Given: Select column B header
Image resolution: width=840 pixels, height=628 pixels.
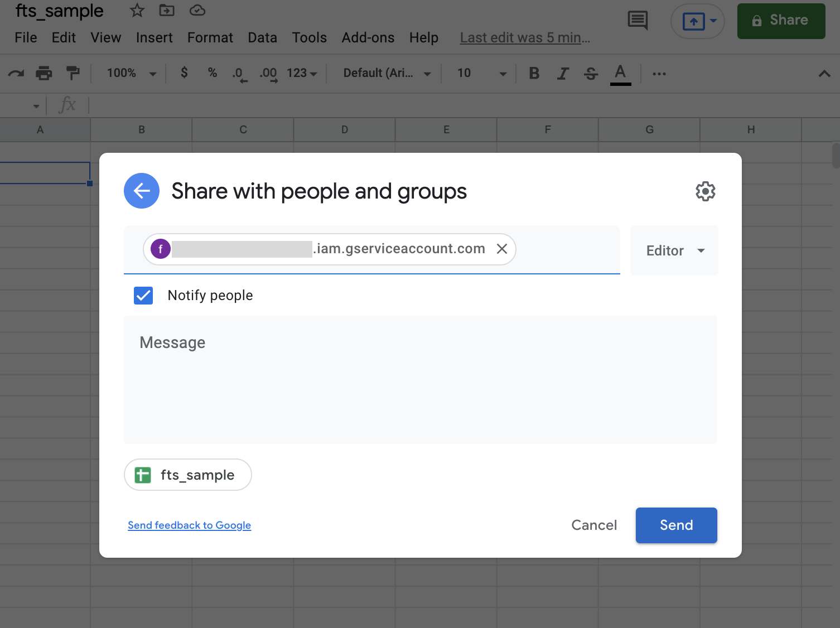Looking at the screenshot, I should pyautogui.click(x=142, y=129).
